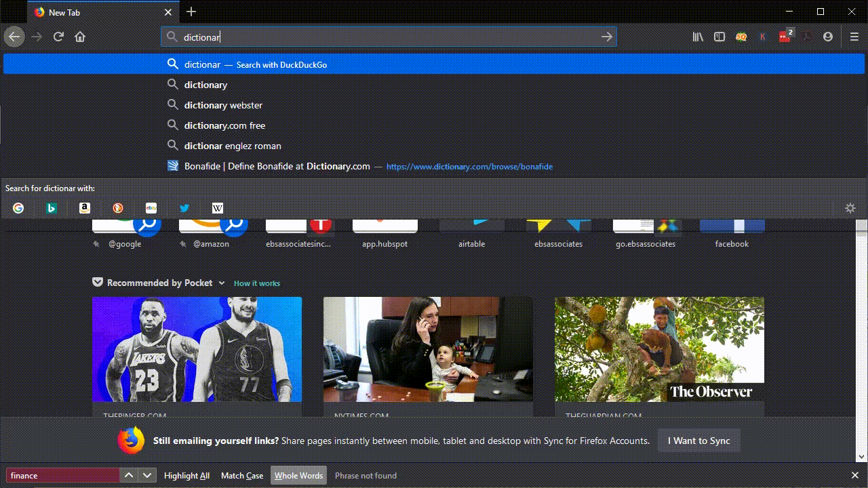Screen dimensions: 868x488
Task: Find next match arrow in find bar
Action: pyautogui.click(x=147, y=475)
